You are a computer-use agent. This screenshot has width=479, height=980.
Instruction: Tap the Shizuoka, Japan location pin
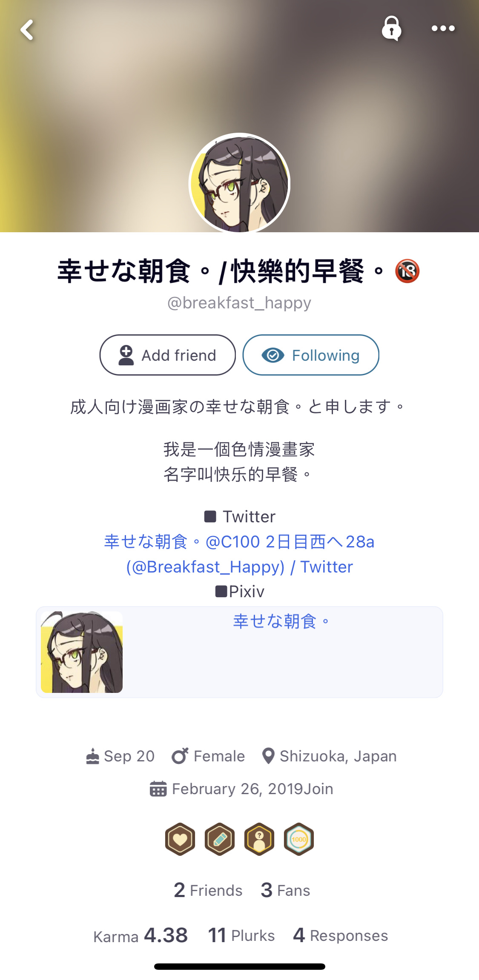[x=268, y=756]
